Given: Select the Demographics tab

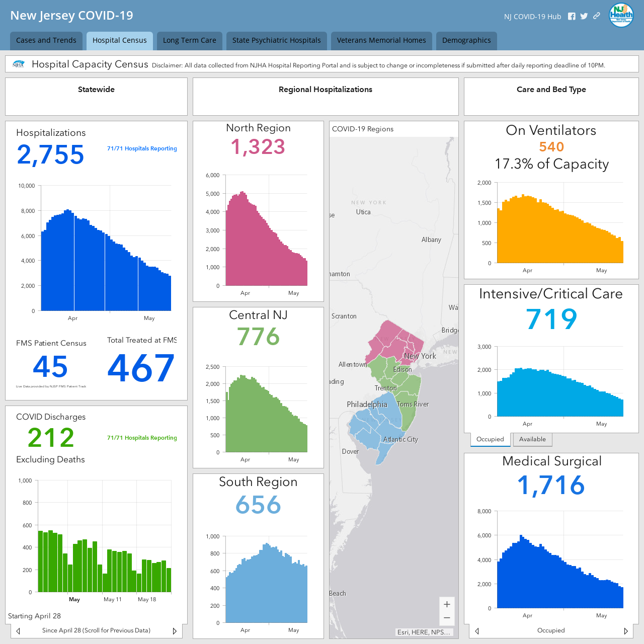Looking at the screenshot, I should click(x=466, y=41).
